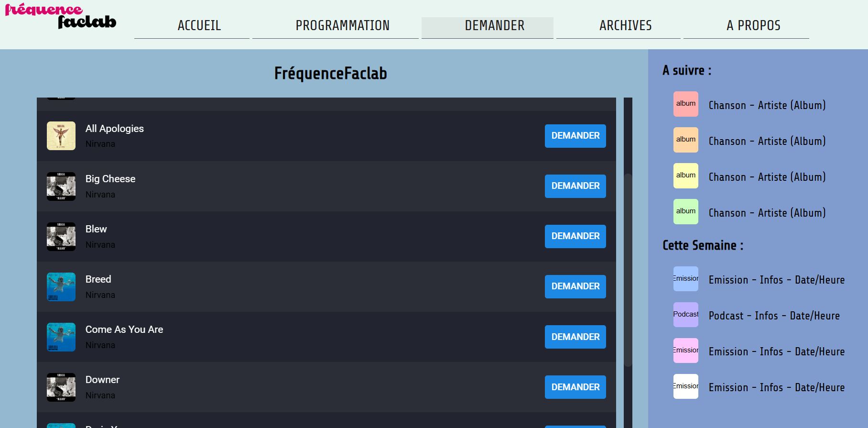Click the Fréquence Faclab logo
Image resolution: width=868 pixels, height=428 pixels.
61,16
